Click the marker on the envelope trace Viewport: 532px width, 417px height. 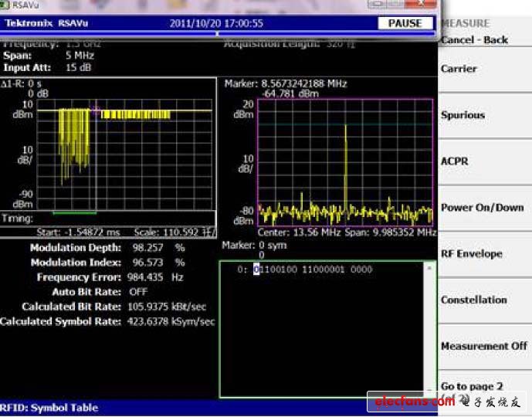coord(97,111)
